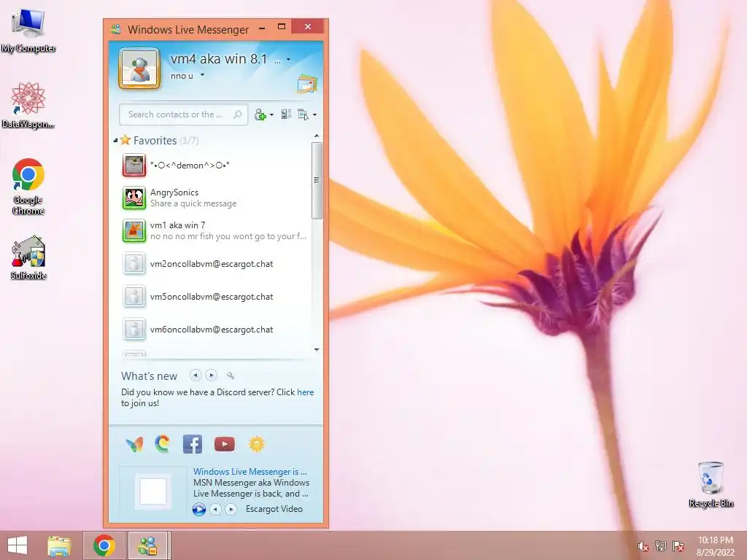Image resolution: width=747 pixels, height=560 pixels.
Task: Click the vm1 aka win 7 avatar
Action: click(x=134, y=230)
